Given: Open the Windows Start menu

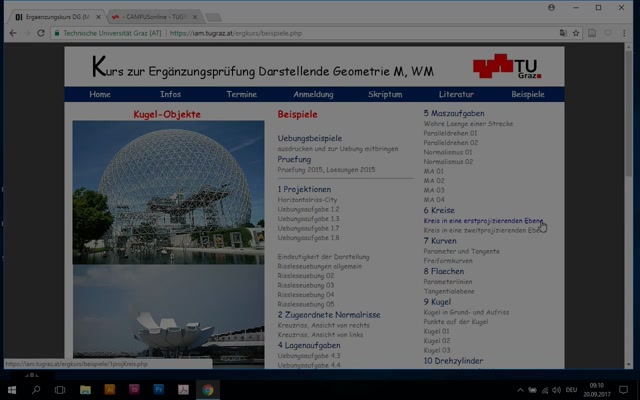Looking at the screenshot, I should click(x=12, y=389).
